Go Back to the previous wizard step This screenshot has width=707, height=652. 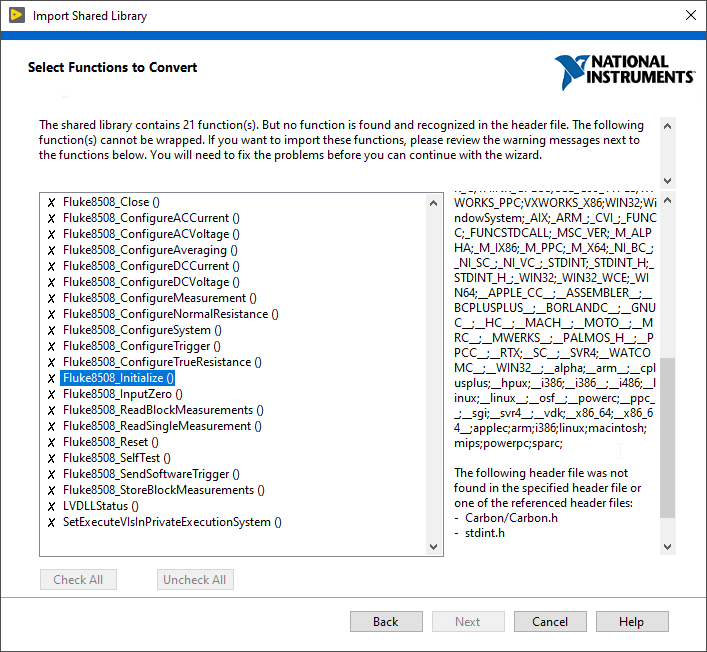tap(386, 622)
